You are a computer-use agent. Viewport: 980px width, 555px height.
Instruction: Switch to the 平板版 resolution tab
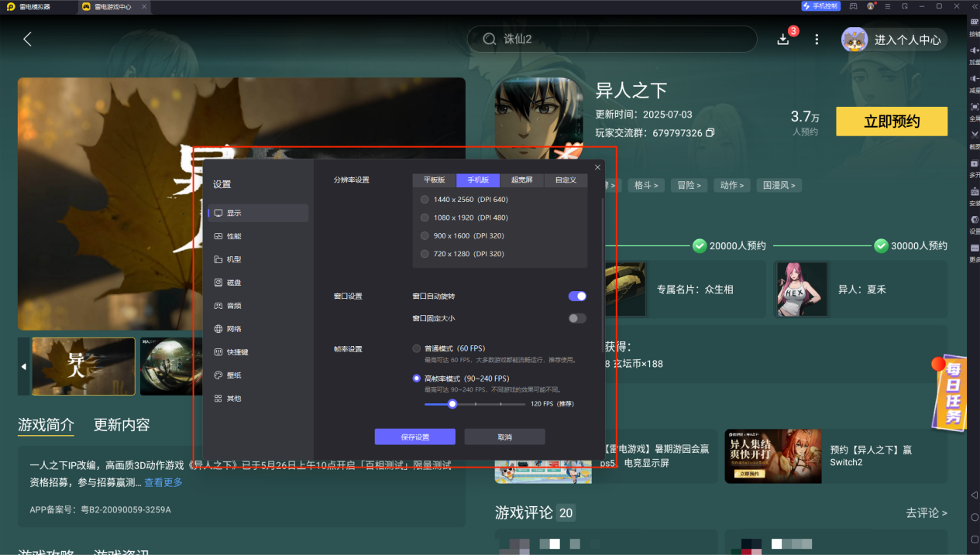[435, 180]
